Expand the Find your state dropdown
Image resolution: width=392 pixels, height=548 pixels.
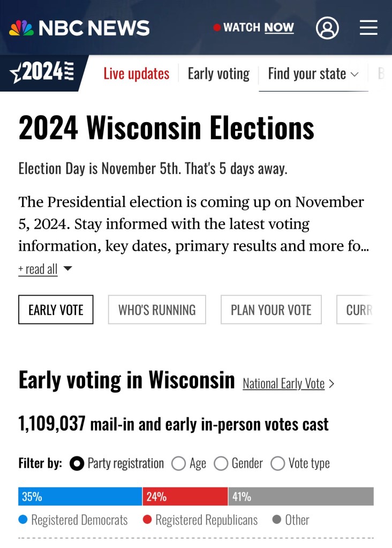(313, 74)
